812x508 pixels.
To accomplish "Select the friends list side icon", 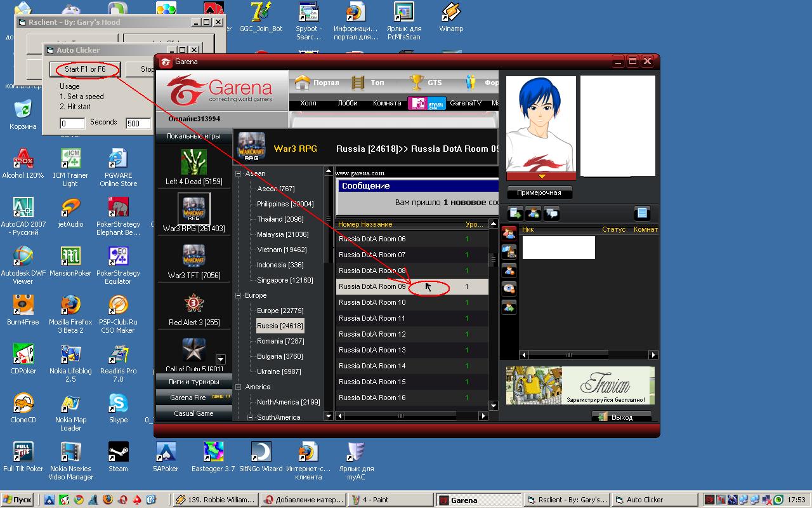I will click(509, 234).
